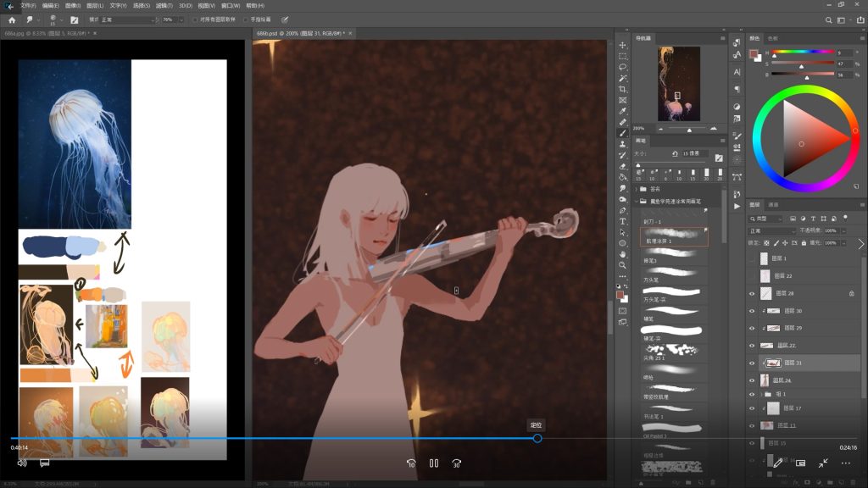Select the Zoom tool in toolbar
The width and height of the screenshot is (868, 488).
[x=622, y=265]
